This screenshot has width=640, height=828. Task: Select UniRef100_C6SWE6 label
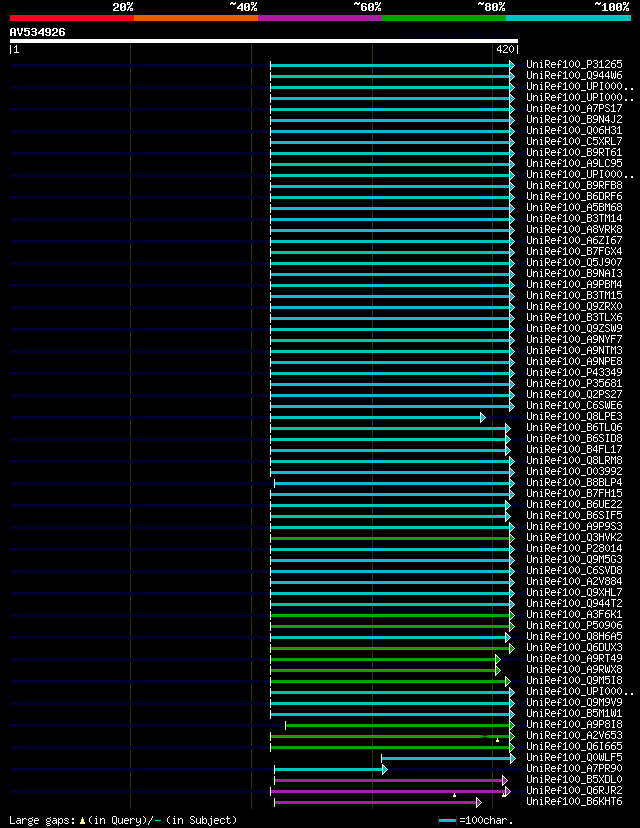[574, 406]
